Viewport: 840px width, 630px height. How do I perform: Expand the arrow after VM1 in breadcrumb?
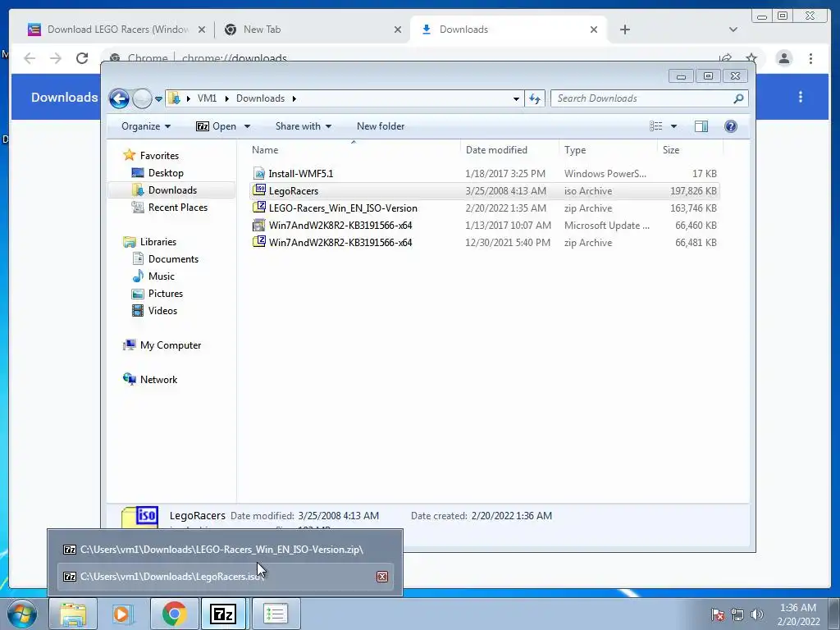226,98
